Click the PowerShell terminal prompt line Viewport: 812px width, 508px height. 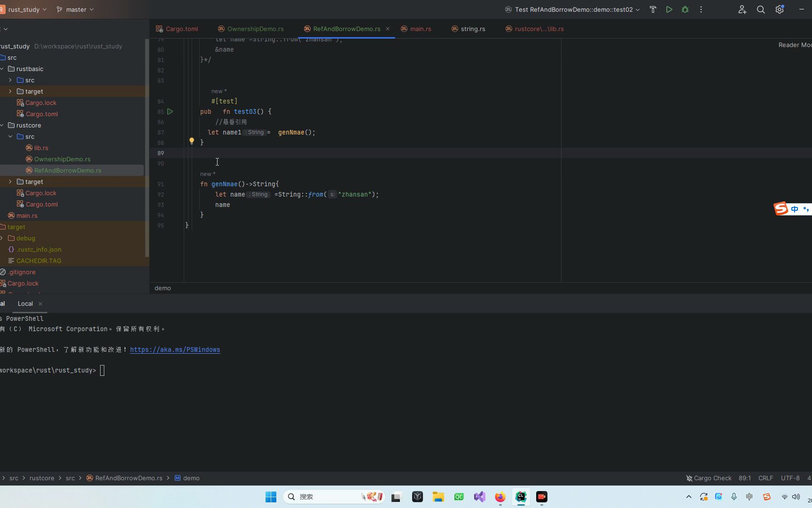pyautogui.click(x=52, y=371)
